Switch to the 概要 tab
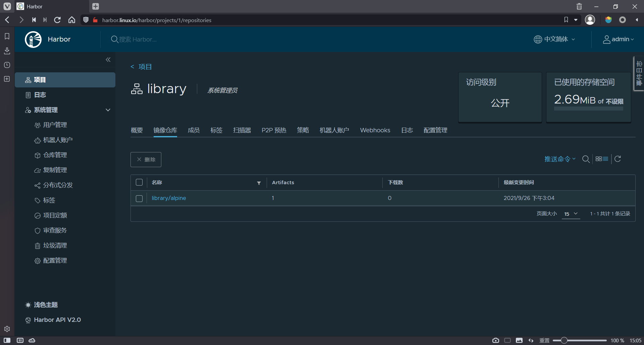This screenshot has width=644, height=345. [x=137, y=130]
